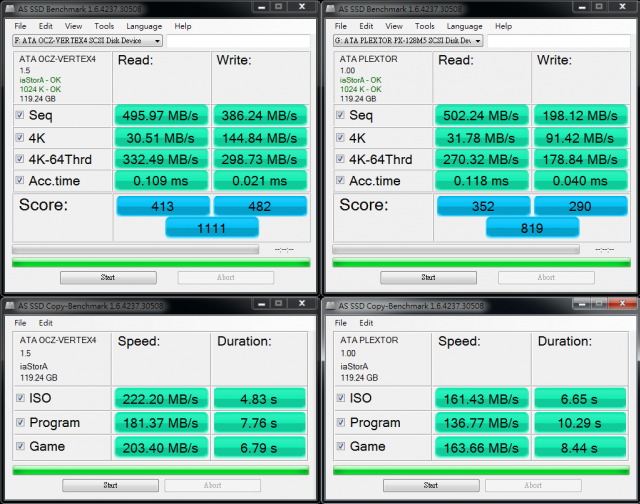Toggle Seq checkbox in OCZ-VERTEX4 benchmark window
Image resolution: width=640 pixels, height=504 pixels.
tap(20, 115)
